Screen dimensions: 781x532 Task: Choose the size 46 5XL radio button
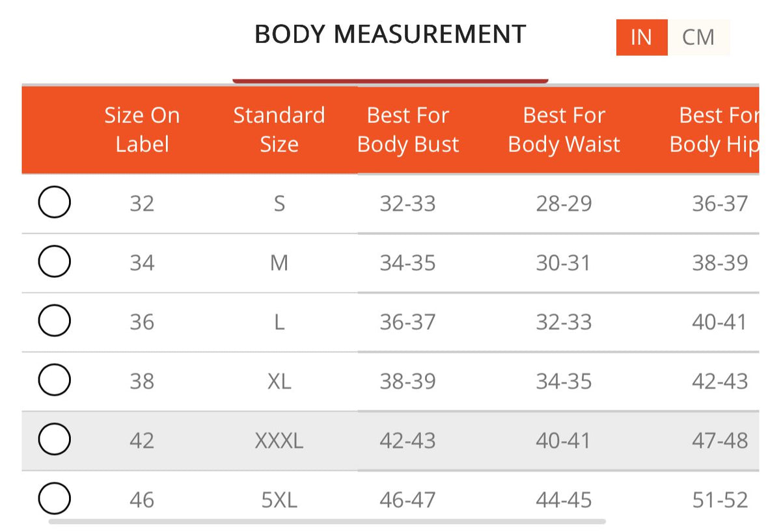pos(55,499)
